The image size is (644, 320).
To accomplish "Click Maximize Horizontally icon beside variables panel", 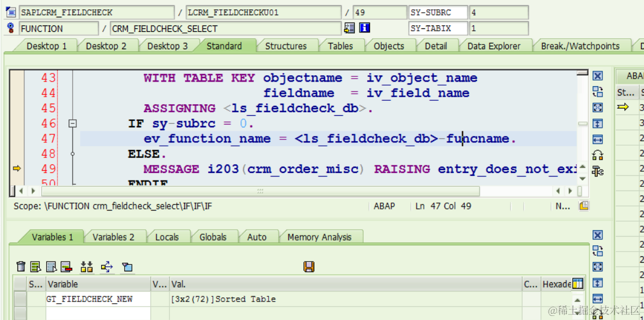I will pos(598,298).
